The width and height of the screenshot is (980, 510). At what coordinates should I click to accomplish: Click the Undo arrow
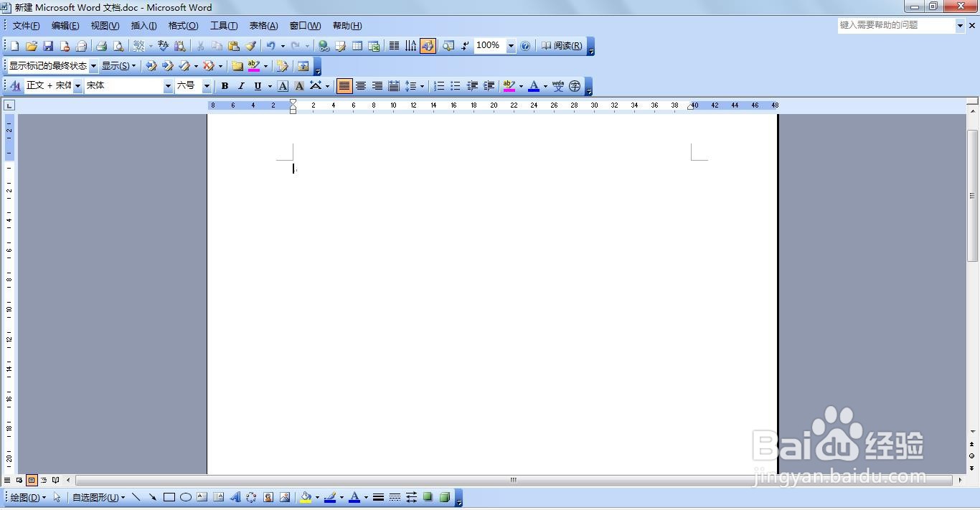coord(270,46)
